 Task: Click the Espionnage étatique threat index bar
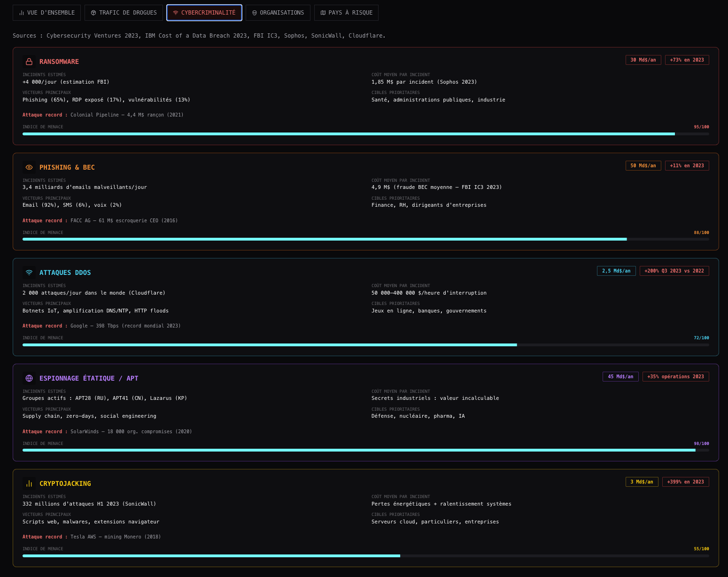click(366, 450)
